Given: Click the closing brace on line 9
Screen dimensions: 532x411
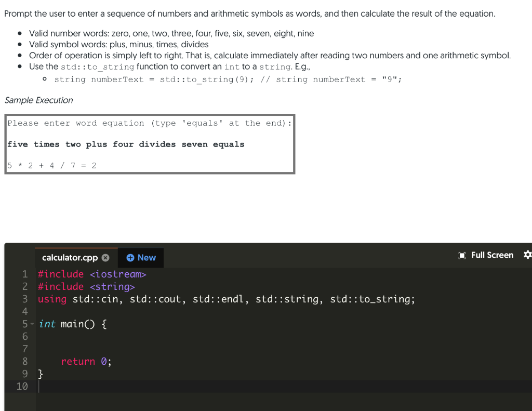Looking at the screenshot, I should (x=39, y=374).
